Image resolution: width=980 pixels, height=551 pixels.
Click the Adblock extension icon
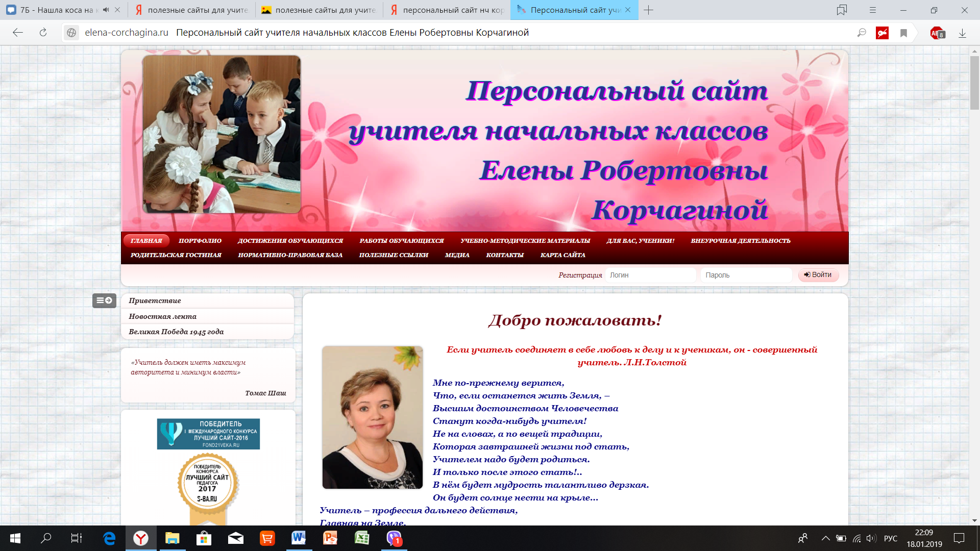pyautogui.click(x=938, y=33)
